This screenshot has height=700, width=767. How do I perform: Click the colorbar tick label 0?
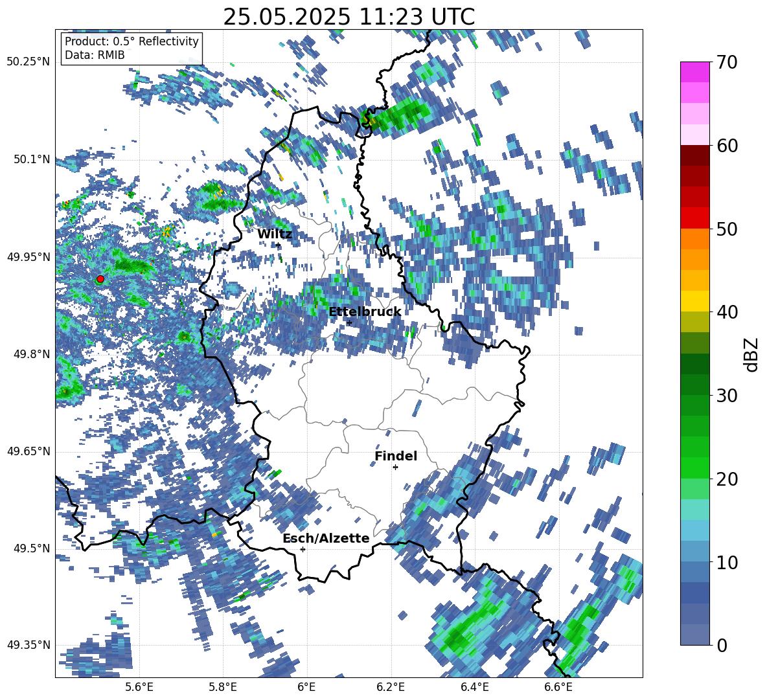722,645
